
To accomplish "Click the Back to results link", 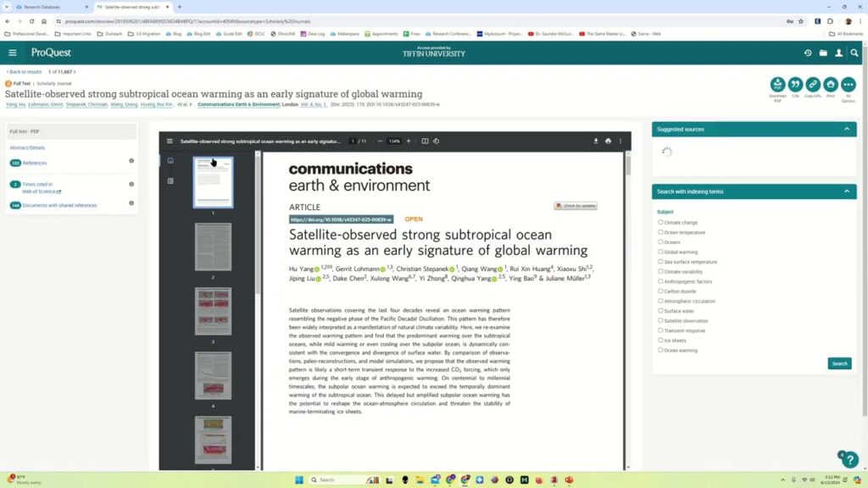I will coord(24,72).
